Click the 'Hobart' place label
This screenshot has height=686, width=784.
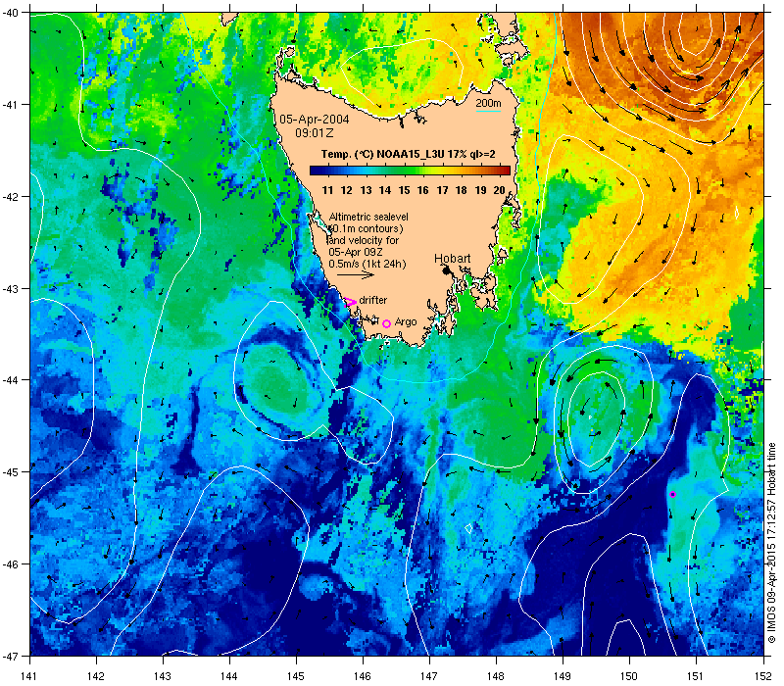[x=452, y=259]
